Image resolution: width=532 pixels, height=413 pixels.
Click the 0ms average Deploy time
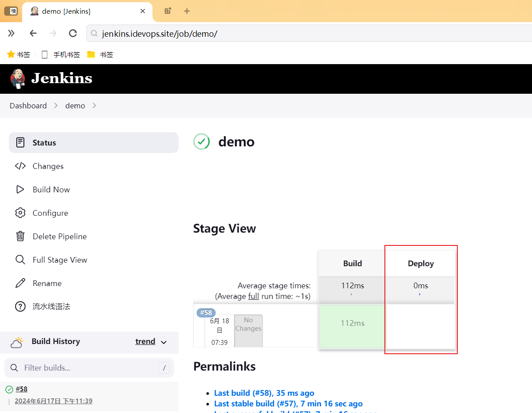(x=421, y=286)
